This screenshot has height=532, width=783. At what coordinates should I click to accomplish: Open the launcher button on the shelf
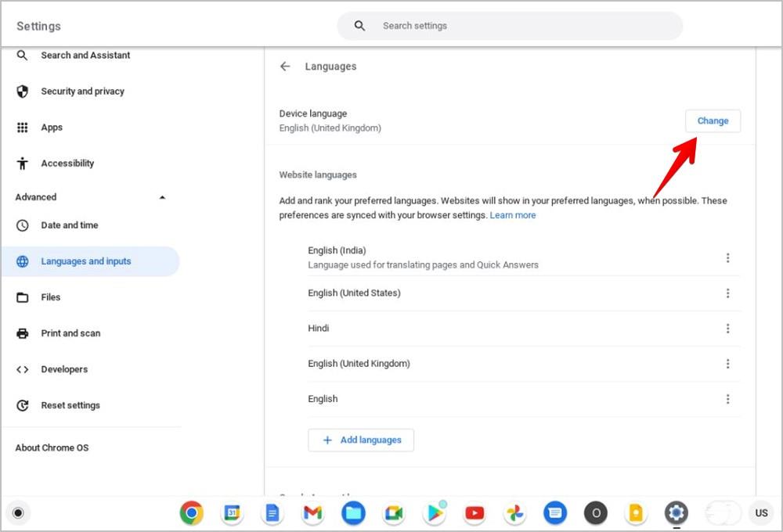(18, 513)
